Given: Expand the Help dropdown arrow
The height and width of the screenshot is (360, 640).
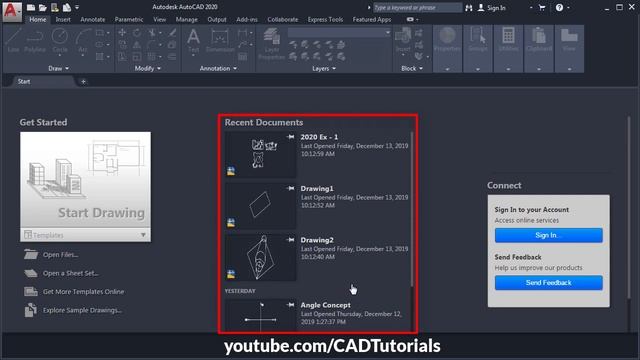Looking at the screenshot, I should (x=568, y=7).
